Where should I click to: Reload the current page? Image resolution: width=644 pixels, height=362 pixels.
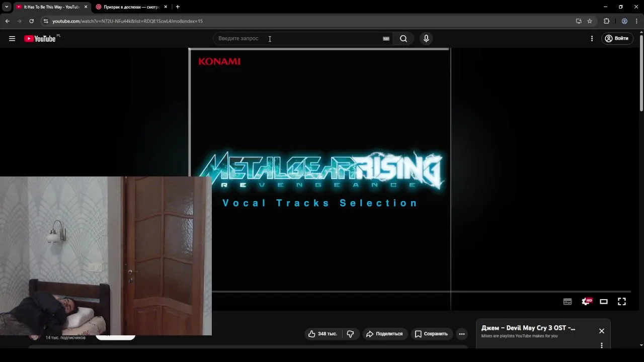(x=31, y=21)
